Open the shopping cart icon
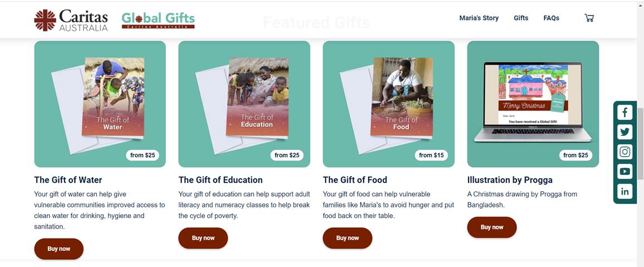Screen dimensions: 644x267 point(589,18)
